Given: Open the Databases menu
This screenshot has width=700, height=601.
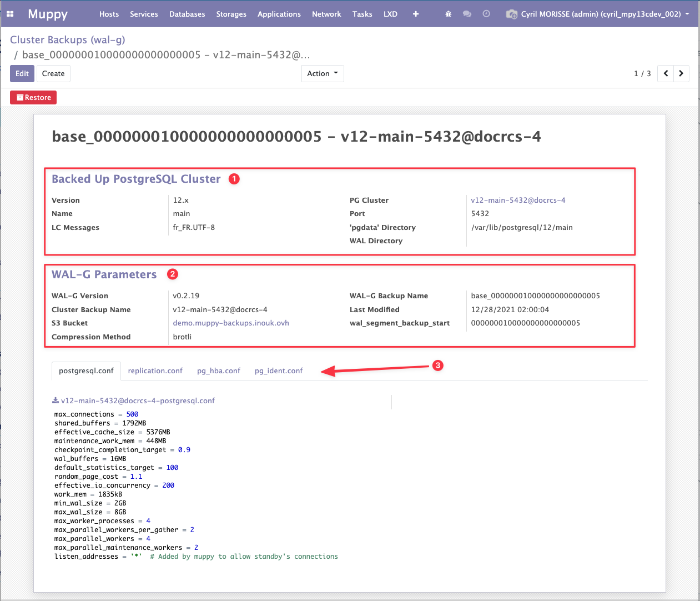Looking at the screenshot, I should pos(187,14).
